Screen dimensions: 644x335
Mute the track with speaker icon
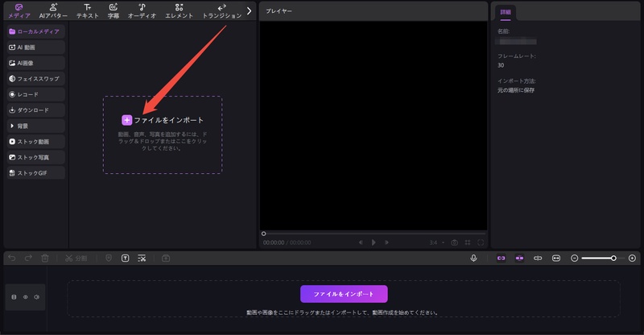(37, 297)
